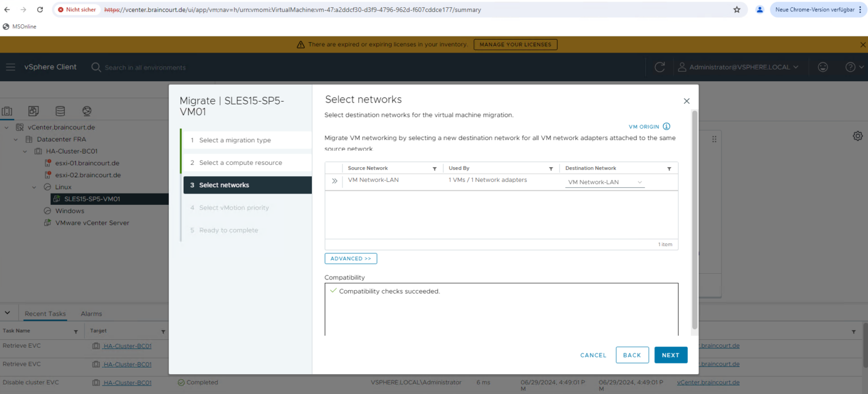Screen dimensions: 868x394
Task: Open the feedback smiley menu
Action: (823, 67)
